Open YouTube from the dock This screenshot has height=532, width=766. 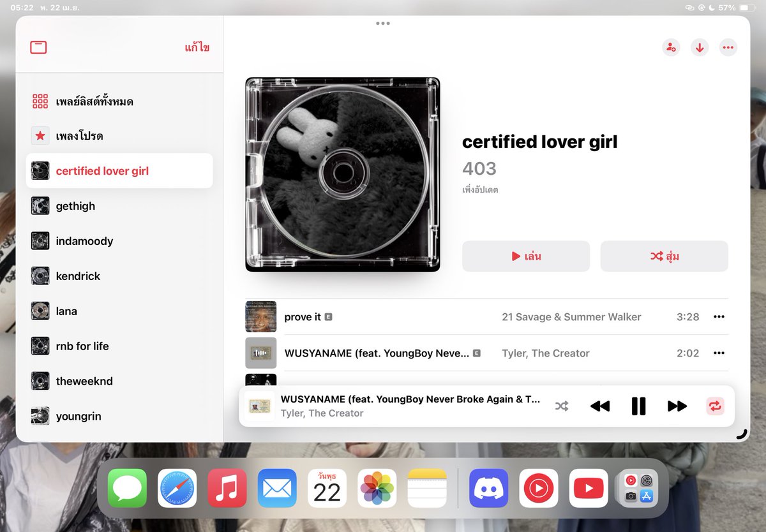pos(589,489)
